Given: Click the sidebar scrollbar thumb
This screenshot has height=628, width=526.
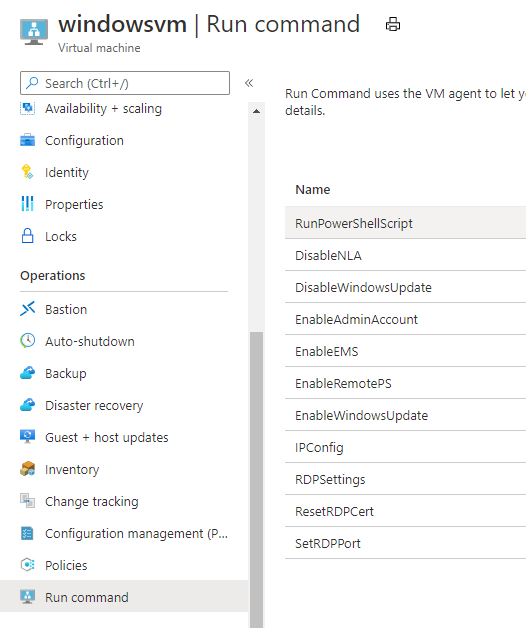Looking at the screenshot, I should pyautogui.click(x=256, y=480).
